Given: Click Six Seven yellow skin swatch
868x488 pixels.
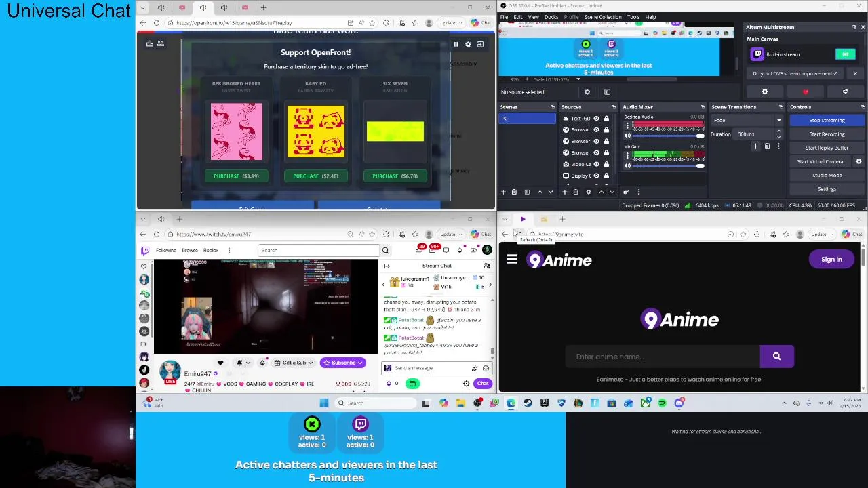Looking at the screenshot, I should pyautogui.click(x=395, y=131).
